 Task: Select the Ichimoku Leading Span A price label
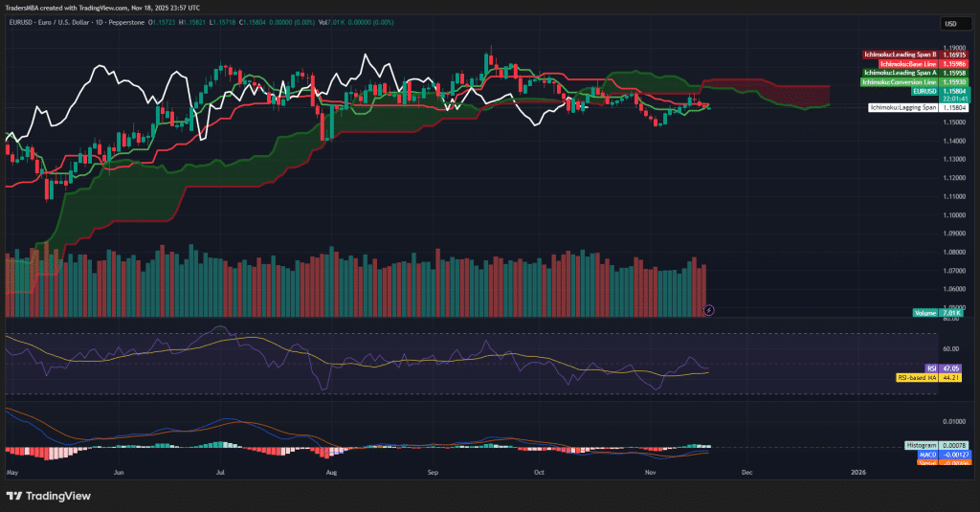(x=916, y=73)
